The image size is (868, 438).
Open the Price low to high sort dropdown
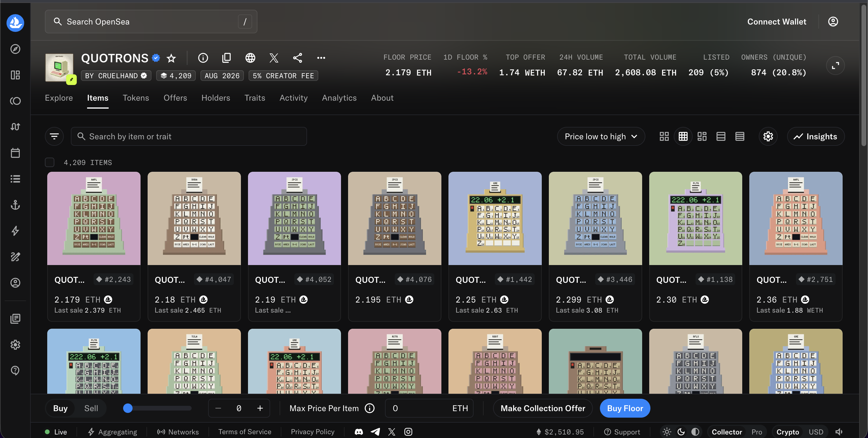(601, 136)
